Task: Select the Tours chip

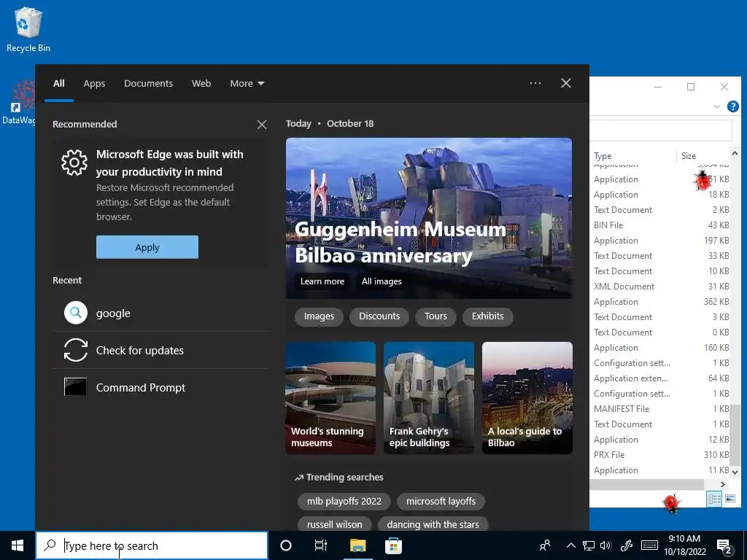Action: coord(436,316)
